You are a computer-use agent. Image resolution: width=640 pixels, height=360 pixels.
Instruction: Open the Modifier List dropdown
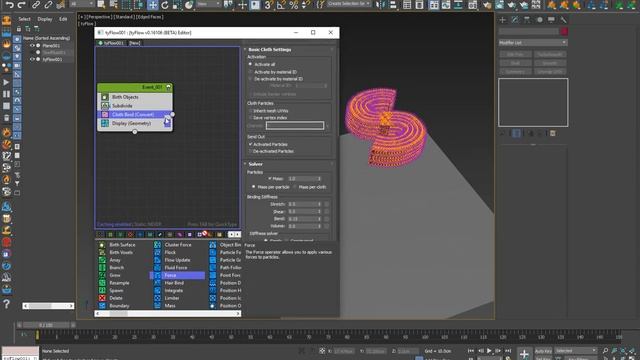[533, 42]
